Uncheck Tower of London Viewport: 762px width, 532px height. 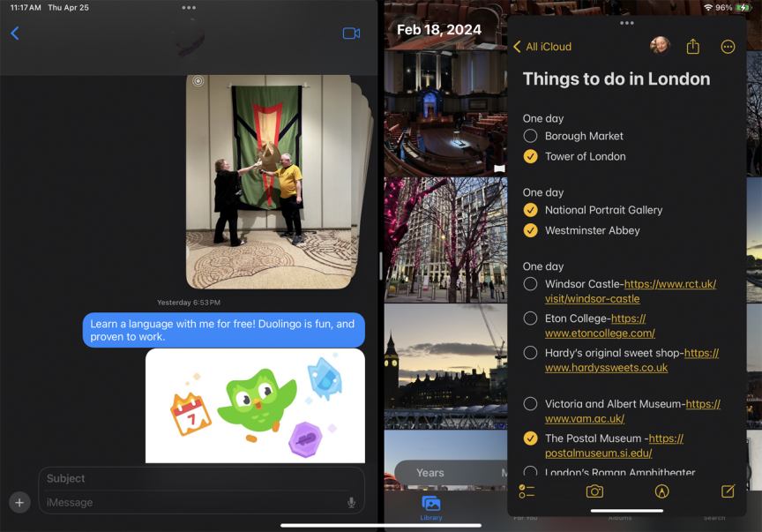click(x=530, y=156)
